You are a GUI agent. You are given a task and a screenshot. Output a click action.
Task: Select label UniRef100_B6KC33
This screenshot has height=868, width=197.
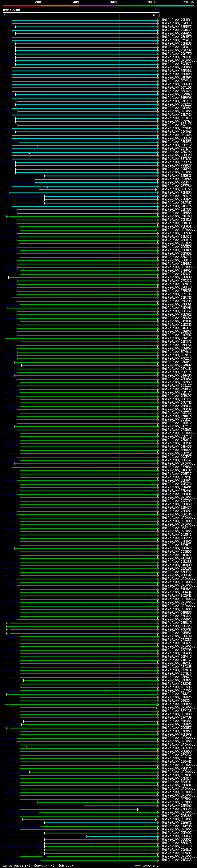[x=176, y=223]
